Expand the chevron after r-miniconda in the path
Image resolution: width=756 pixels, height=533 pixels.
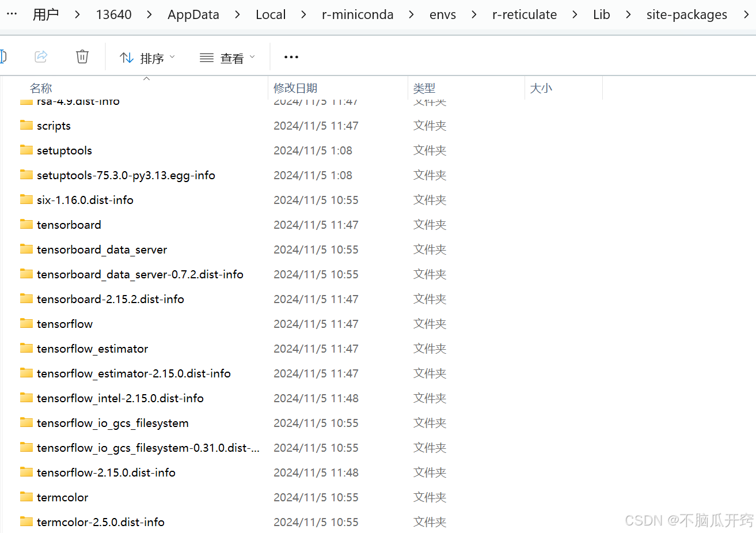tap(411, 14)
